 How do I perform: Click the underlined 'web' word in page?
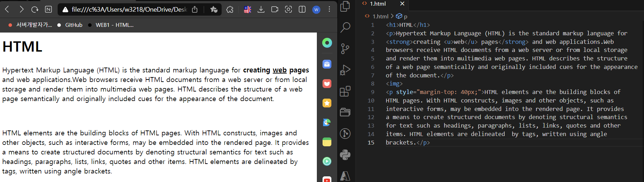pyautogui.click(x=280, y=70)
